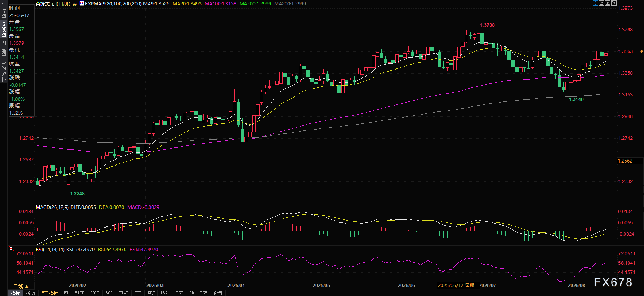Screen dimensions: 644x296
Task: Select the 模板 bottom tab
Action: coord(31,293)
